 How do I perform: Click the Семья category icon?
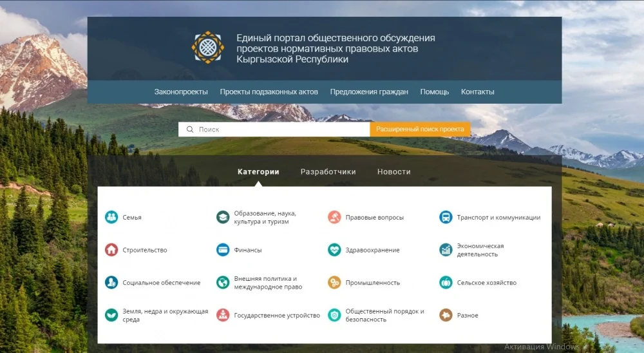(111, 217)
